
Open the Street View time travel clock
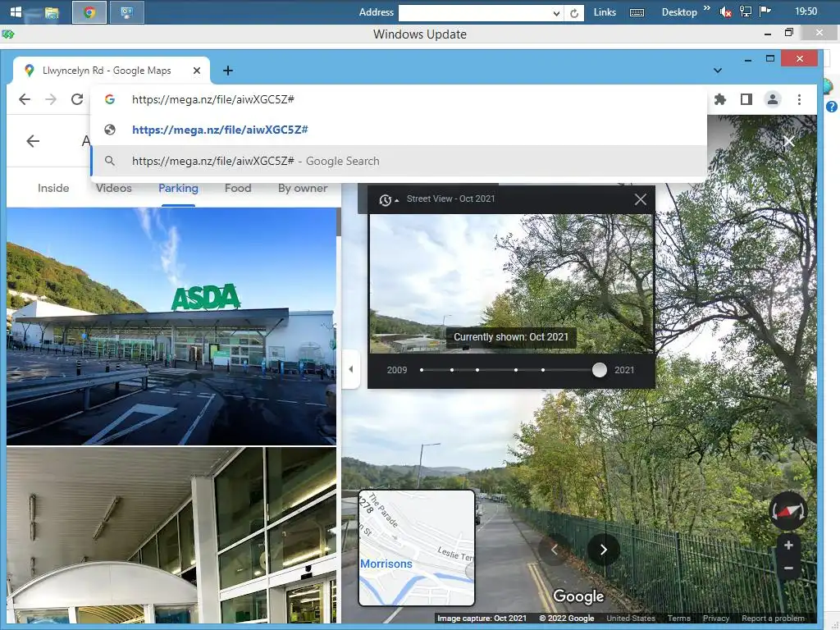click(x=386, y=200)
